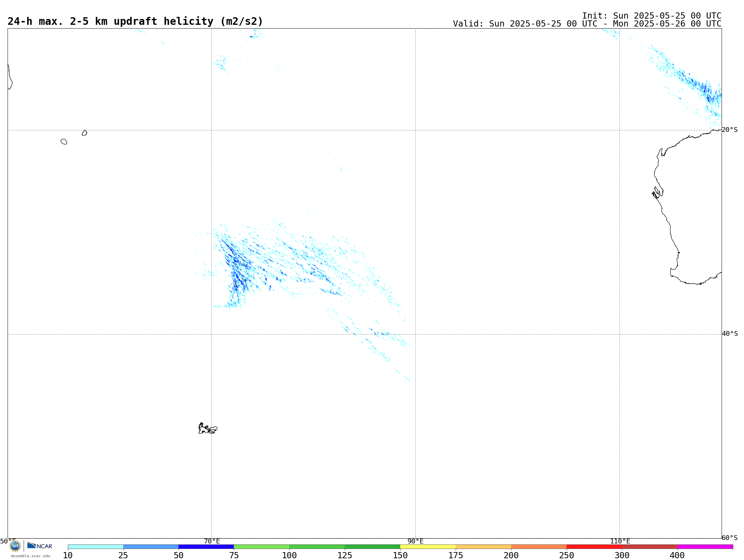The image size is (744, 560).
Task: Select the light blue 25-50 color swatch
Action: point(151,547)
